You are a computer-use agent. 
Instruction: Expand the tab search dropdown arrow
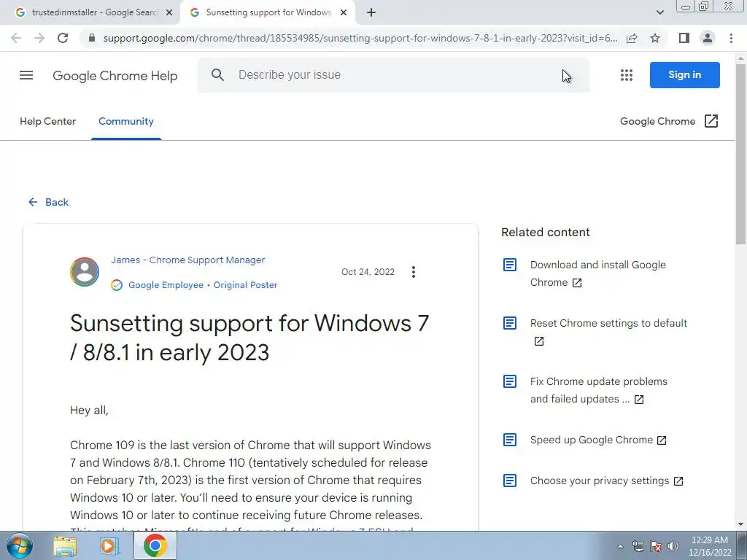point(659,12)
